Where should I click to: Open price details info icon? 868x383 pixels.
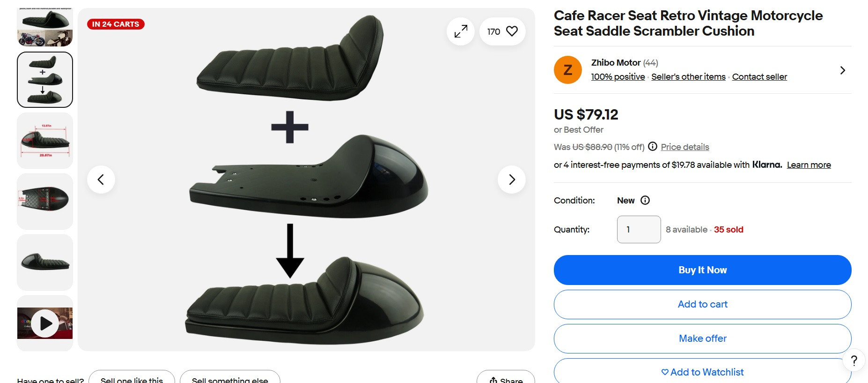coord(653,146)
